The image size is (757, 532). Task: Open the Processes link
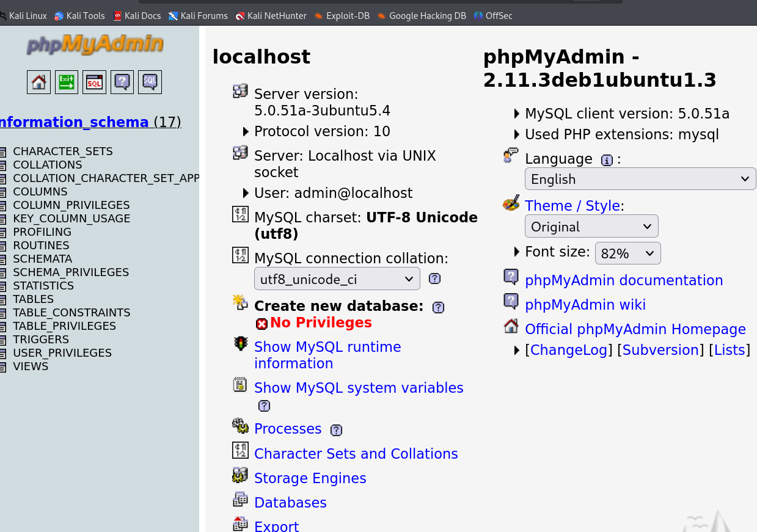point(288,429)
